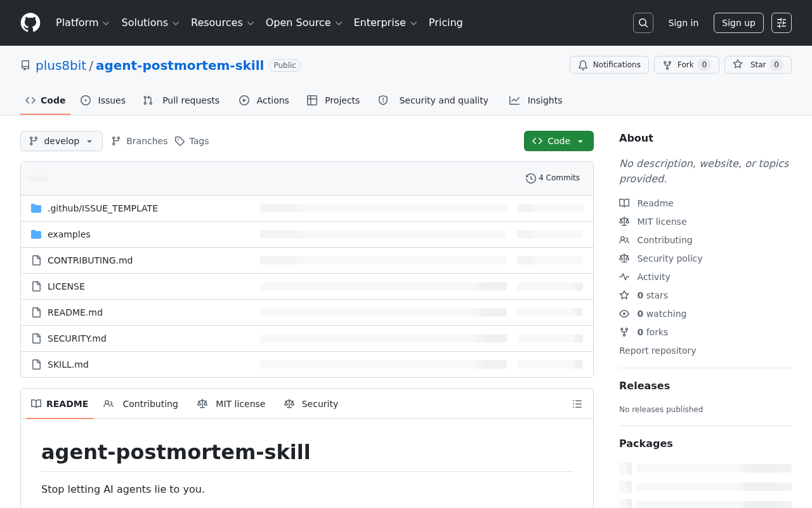Click the Activity pulse icon in About
Image resolution: width=812 pixels, height=508 pixels.
pyautogui.click(x=624, y=277)
